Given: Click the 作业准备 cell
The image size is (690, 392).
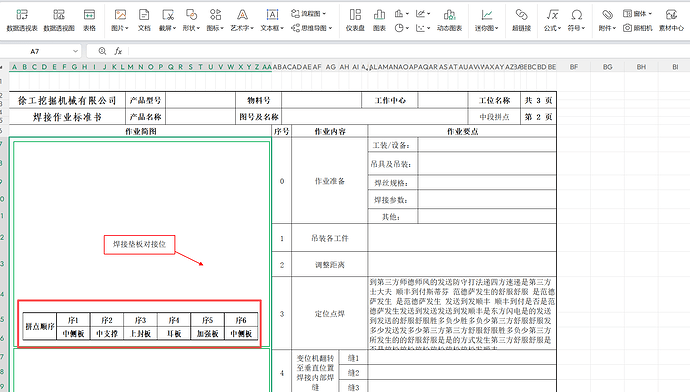Looking at the screenshot, I should point(330,181).
